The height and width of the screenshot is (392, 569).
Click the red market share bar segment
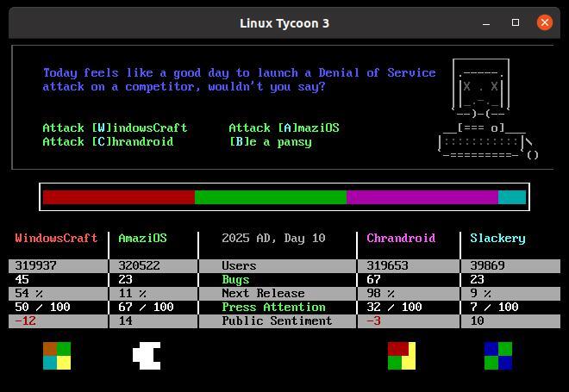coord(119,197)
